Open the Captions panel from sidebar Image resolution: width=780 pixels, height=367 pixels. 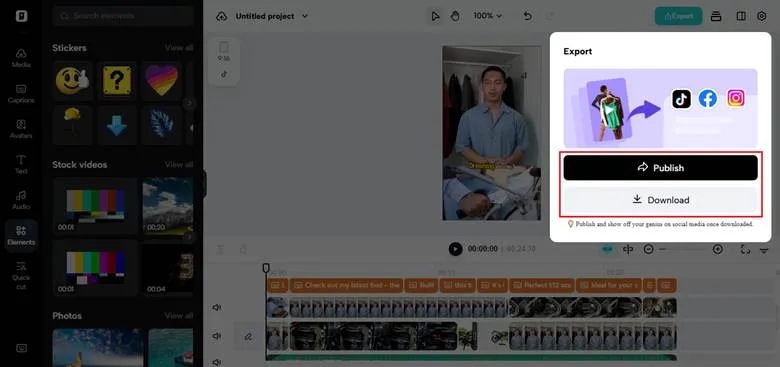click(x=21, y=93)
